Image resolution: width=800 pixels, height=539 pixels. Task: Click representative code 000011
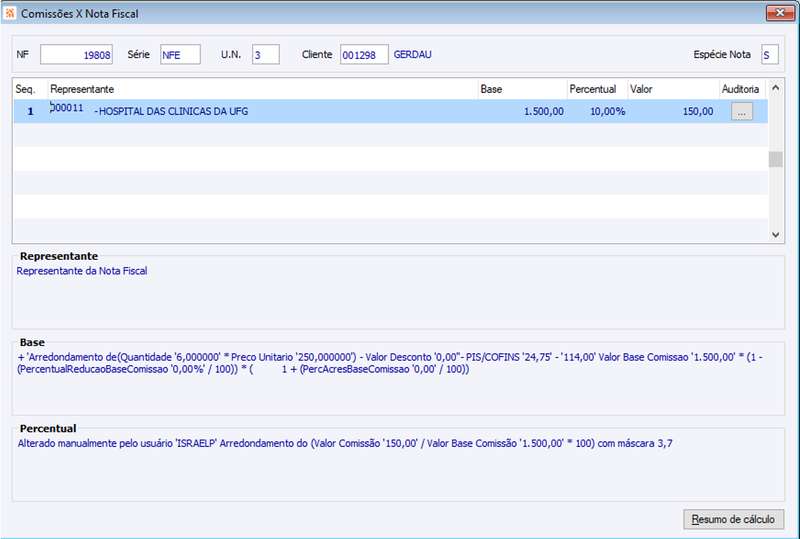point(66,108)
